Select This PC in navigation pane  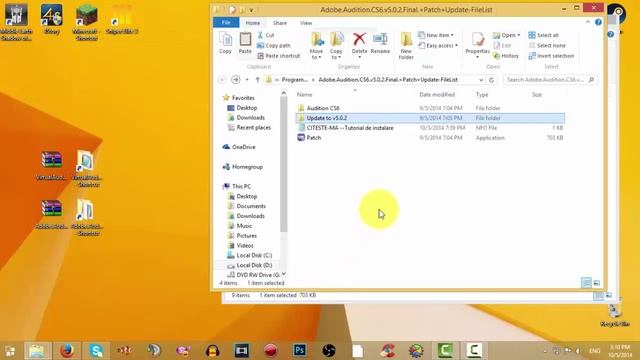241,186
